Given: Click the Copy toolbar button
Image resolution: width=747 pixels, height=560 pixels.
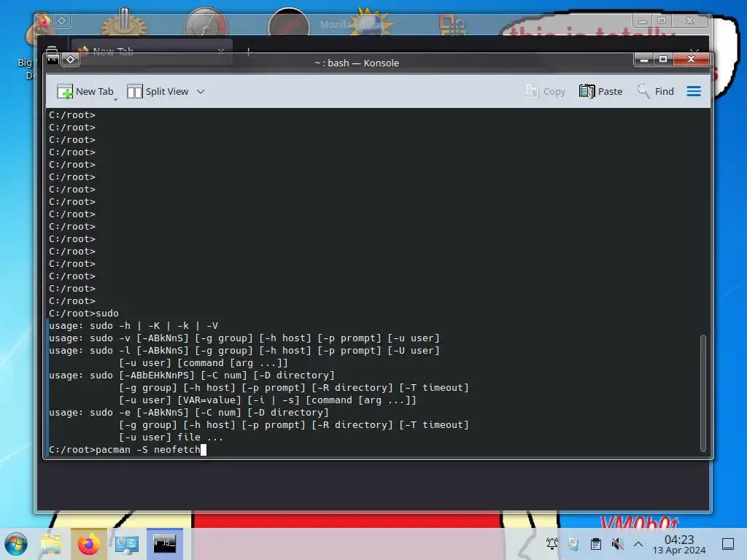Looking at the screenshot, I should pyautogui.click(x=546, y=91).
